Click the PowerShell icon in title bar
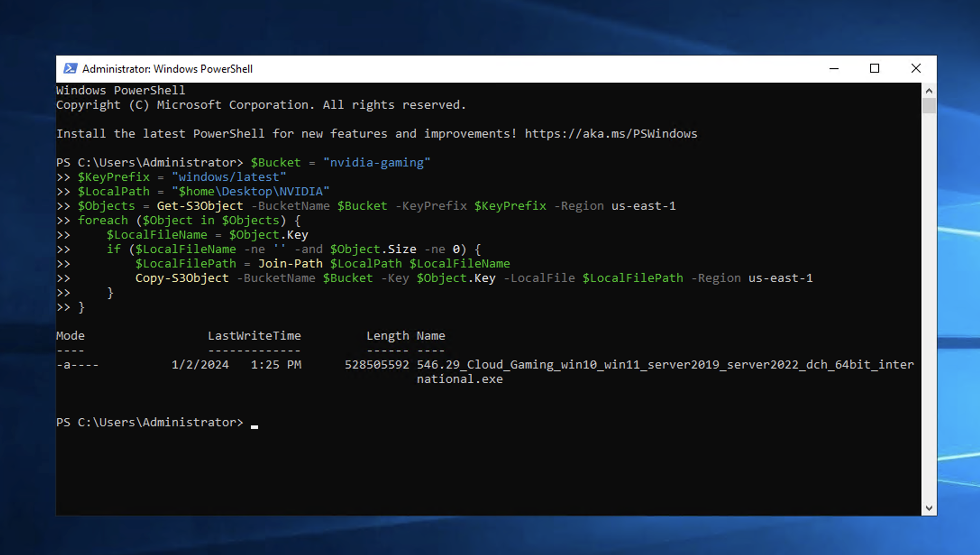This screenshot has width=980, height=555. tap(70, 68)
